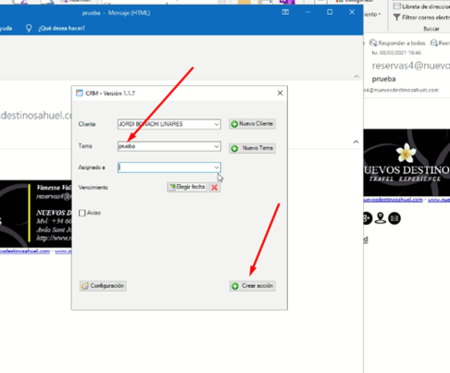
Task: Open the Libreta de direcciones
Action: [422, 6]
